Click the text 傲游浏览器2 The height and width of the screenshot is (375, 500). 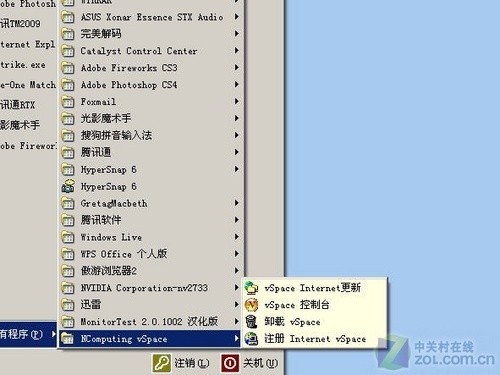[x=109, y=271]
